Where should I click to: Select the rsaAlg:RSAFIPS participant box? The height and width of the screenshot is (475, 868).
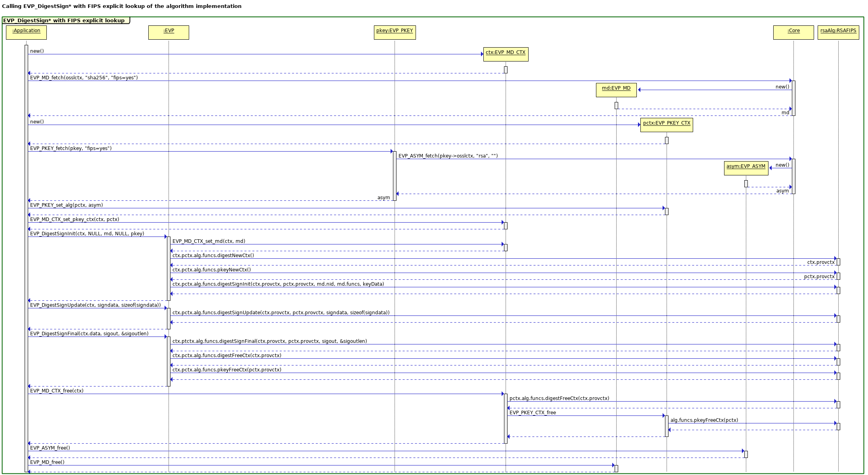click(x=838, y=33)
